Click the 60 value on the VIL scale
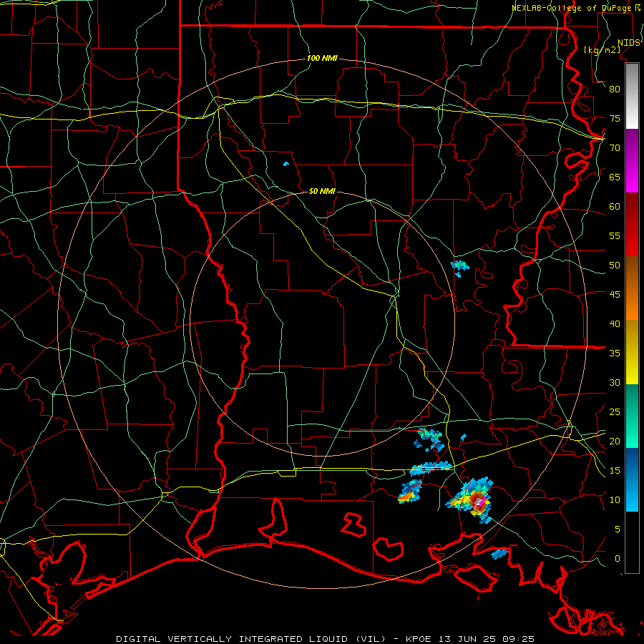Viewport: 644px width, 644px height. coord(615,207)
